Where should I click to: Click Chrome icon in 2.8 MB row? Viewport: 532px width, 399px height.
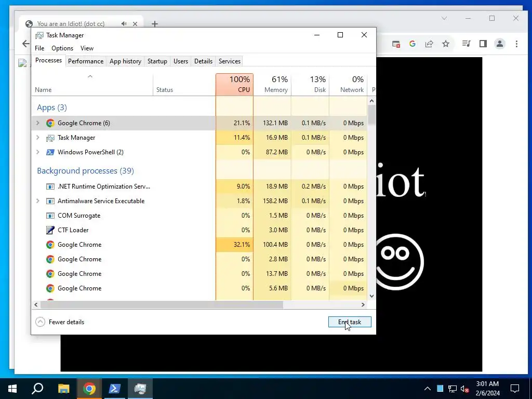pos(50,259)
